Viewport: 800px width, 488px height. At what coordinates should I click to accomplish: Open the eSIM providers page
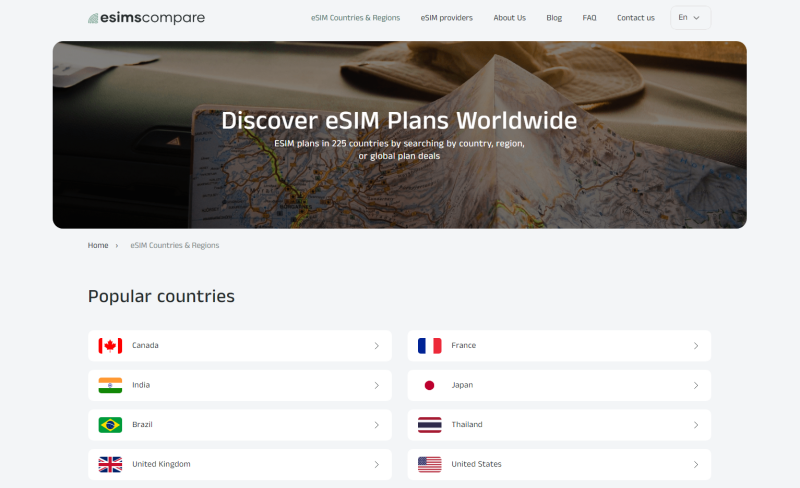(x=446, y=18)
